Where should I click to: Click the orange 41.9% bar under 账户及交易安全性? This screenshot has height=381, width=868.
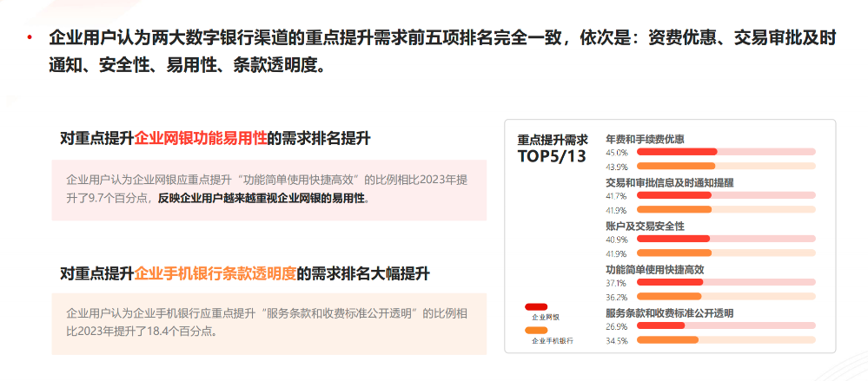click(x=674, y=253)
